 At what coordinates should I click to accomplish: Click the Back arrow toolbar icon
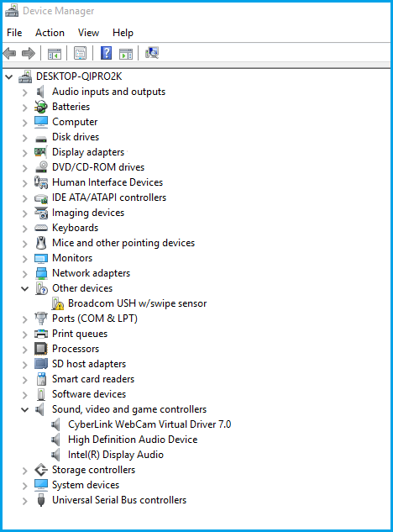(9, 53)
